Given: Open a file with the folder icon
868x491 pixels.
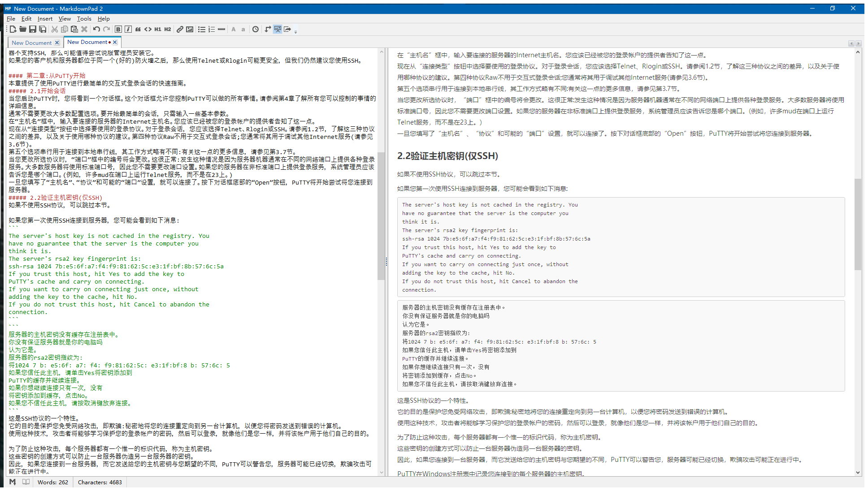Looking at the screenshot, I should pyautogui.click(x=22, y=29).
